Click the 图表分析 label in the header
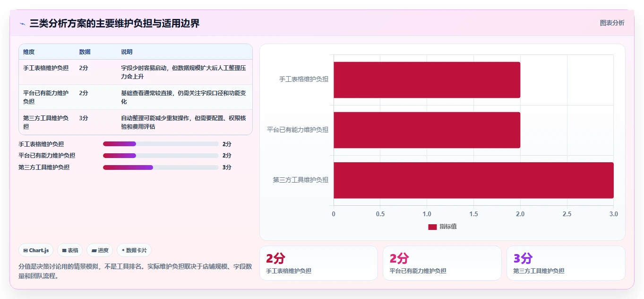The width and height of the screenshot is (644, 299). point(612,23)
